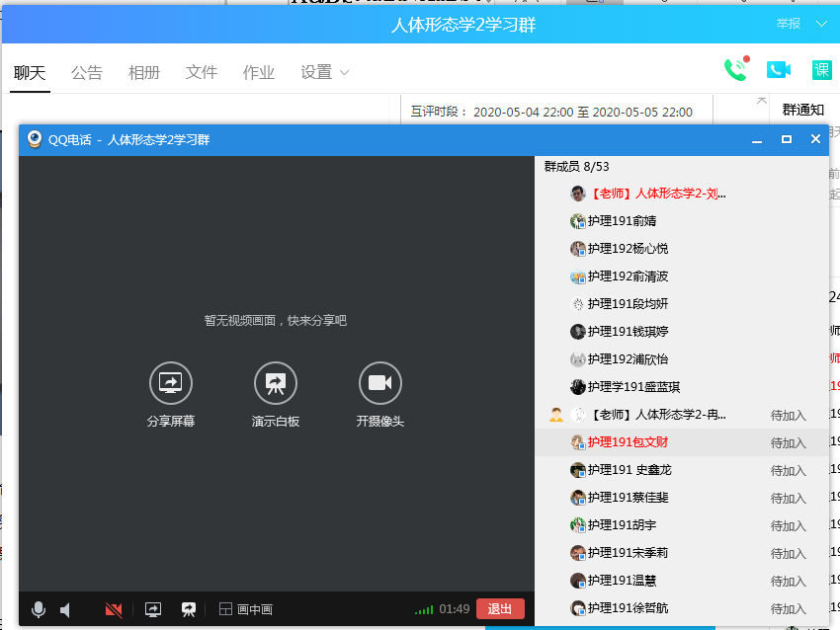Enable the disabled red camera toggle

pos(114,609)
